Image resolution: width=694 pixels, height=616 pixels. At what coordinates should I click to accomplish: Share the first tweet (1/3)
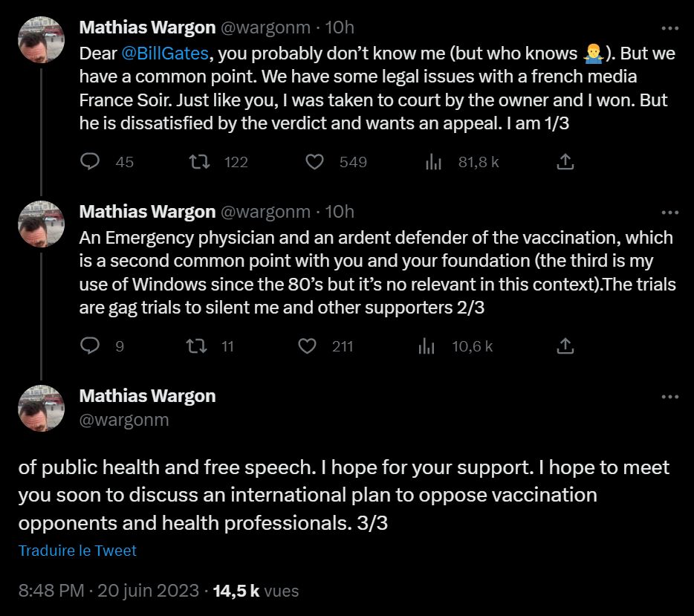click(565, 161)
